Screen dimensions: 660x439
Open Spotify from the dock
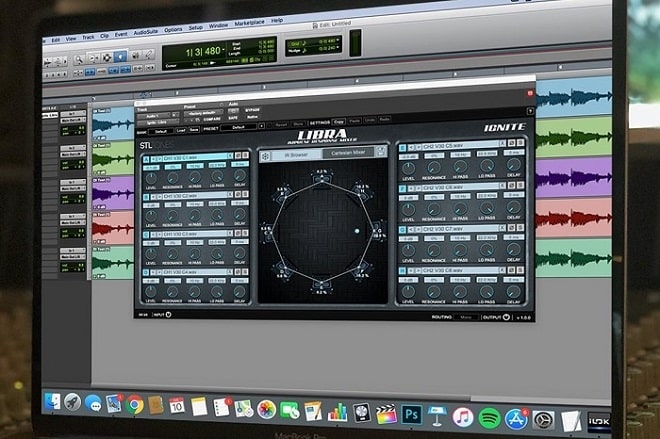(x=490, y=418)
